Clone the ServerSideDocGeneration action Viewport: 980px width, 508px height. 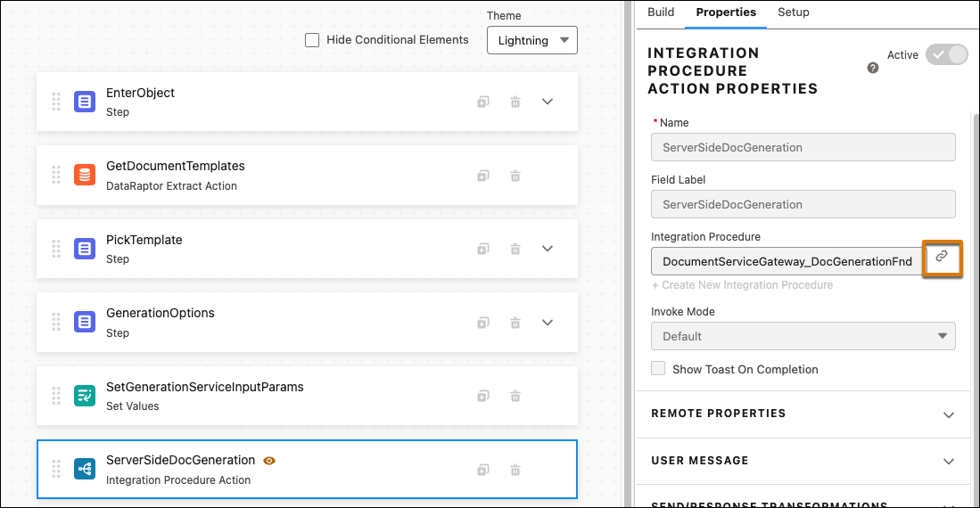(x=483, y=470)
